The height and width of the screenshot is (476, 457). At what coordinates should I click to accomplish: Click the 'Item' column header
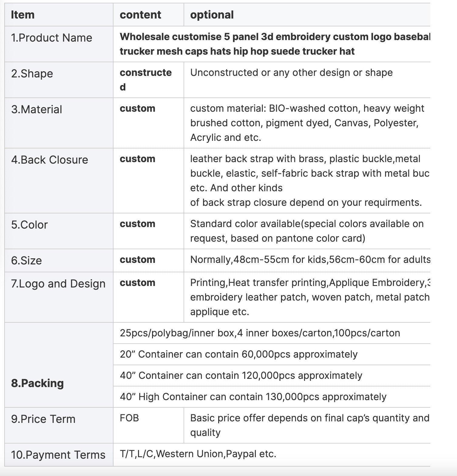[23, 15]
